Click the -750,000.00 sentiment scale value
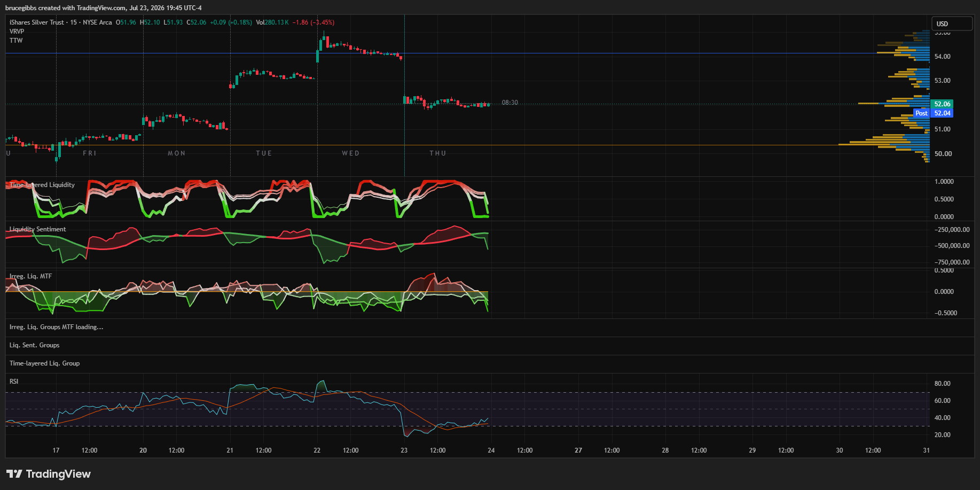This screenshot has width=980, height=490. point(952,262)
